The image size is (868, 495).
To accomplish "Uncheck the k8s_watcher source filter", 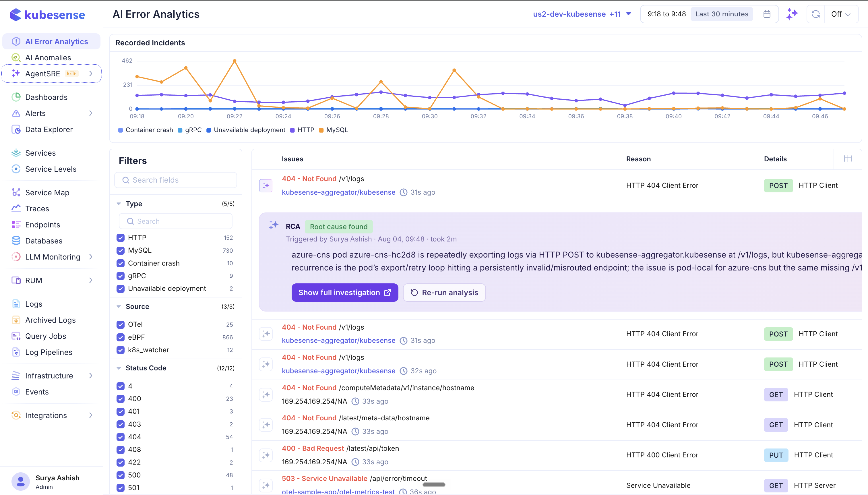I will [x=120, y=350].
